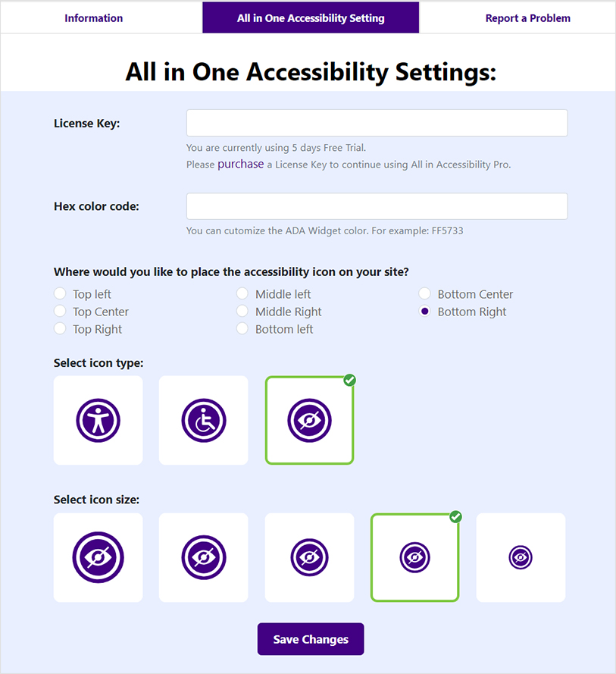The width and height of the screenshot is (616, 674).
Task: Focus the Hex color code field
Action: [377, 206]
